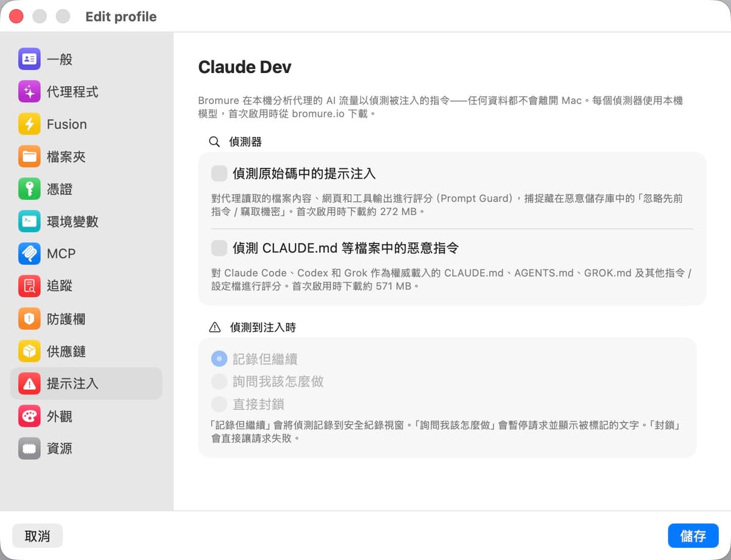This screenshot has width=731, height=560.
Task: Click the magnifier icon beside 偵測器
Action: [x=214, y=142]
